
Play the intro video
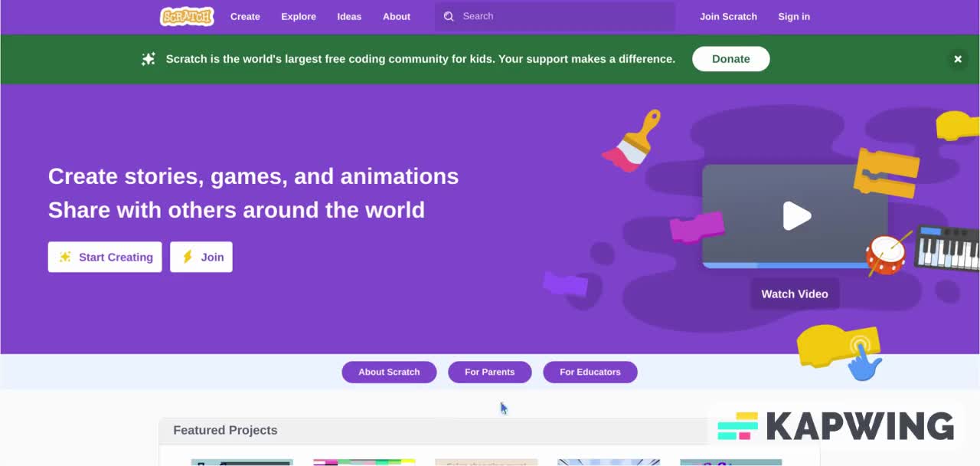(x=796, y=216)
